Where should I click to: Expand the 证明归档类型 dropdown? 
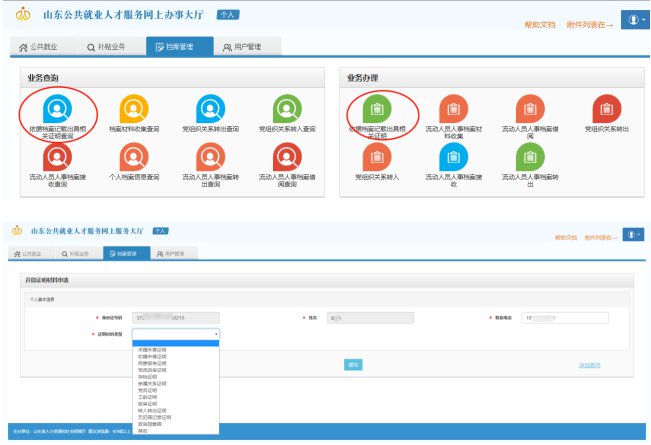175,334
